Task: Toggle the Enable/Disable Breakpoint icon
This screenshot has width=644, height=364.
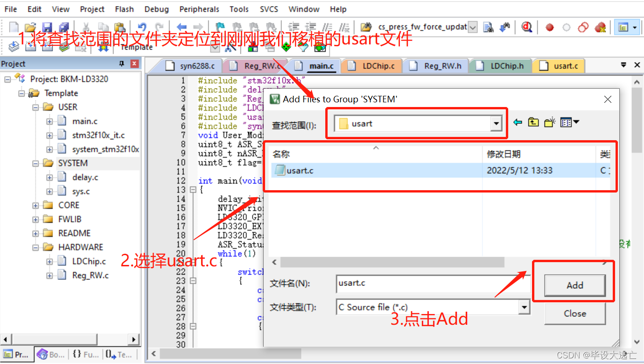Action: [x=566, y=27]
